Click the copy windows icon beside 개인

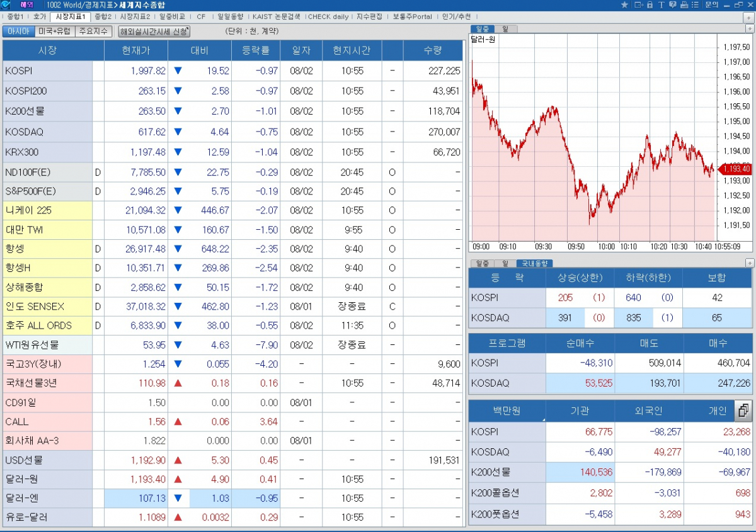click(743, 411)
